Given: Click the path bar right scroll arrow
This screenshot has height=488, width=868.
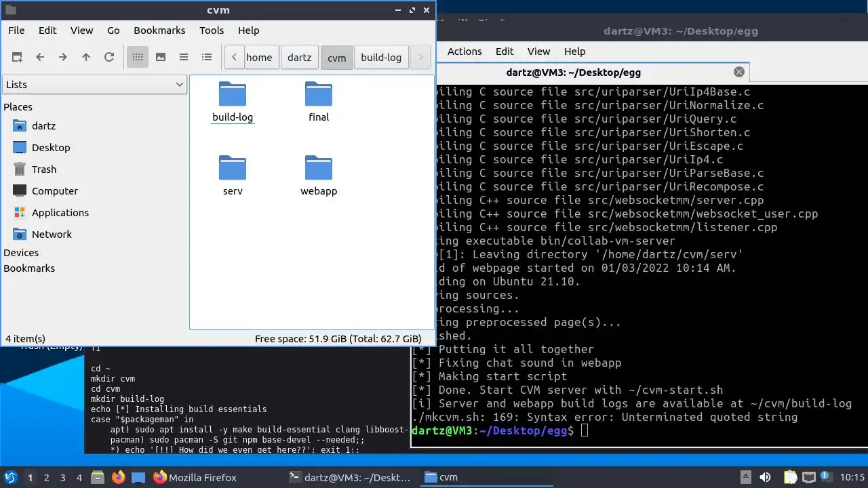Looking at the screenshot, I should [420, 58].
